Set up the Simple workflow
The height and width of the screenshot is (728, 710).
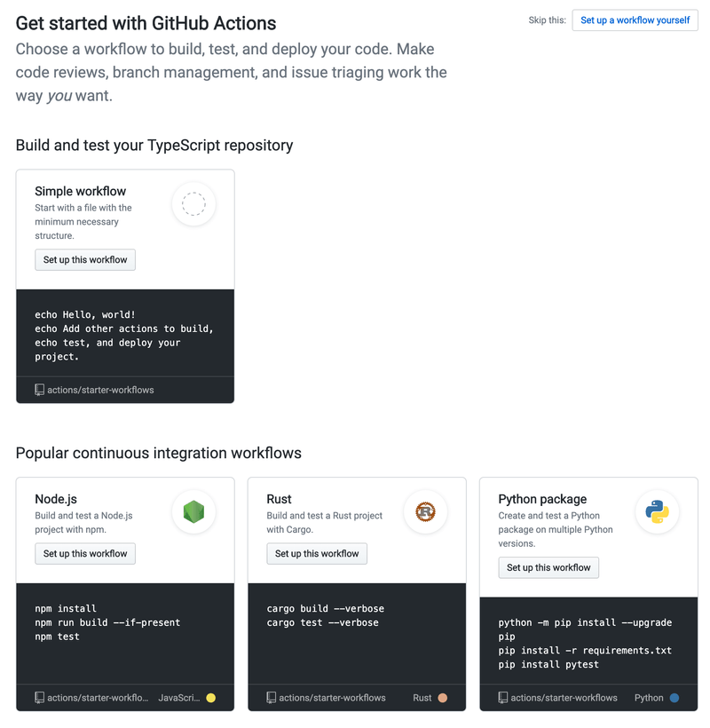pyautogui.click(x=84, y=259)
